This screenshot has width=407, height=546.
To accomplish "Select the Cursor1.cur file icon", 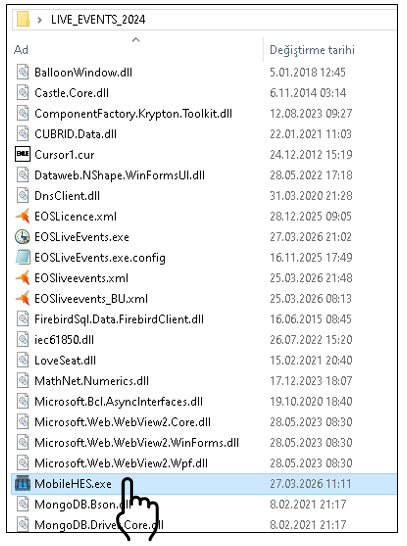I will click(x=23, y=154).
